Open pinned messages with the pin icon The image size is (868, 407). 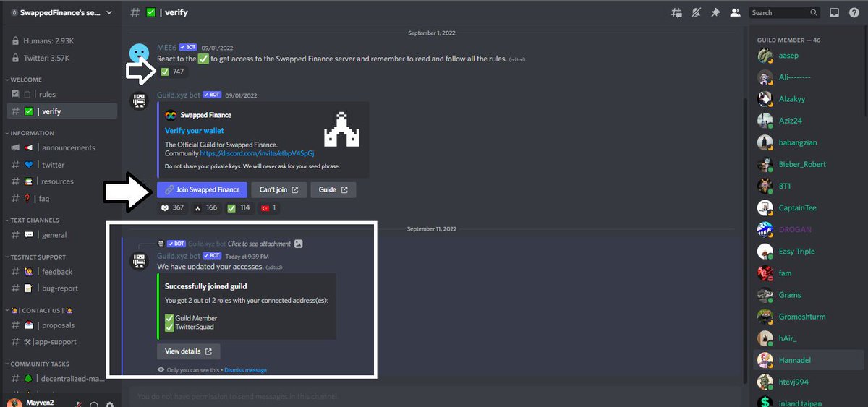715,12
